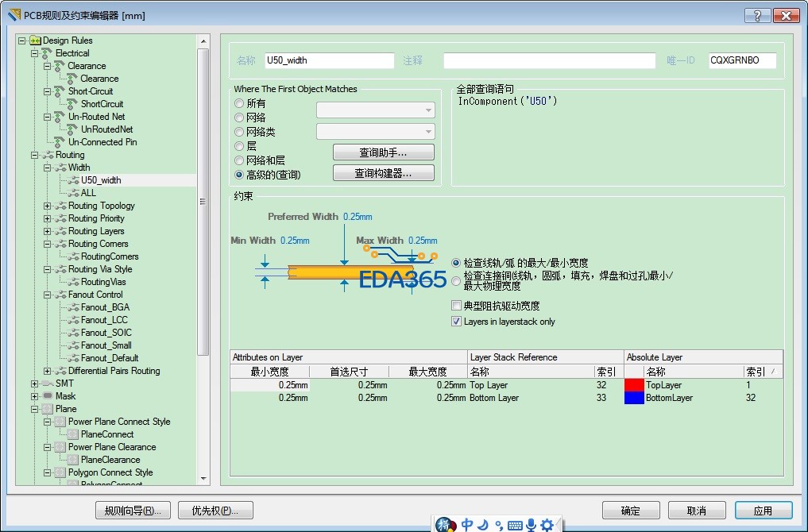
Task: Uncheck Layers in layerstack only
Action: 456,322
